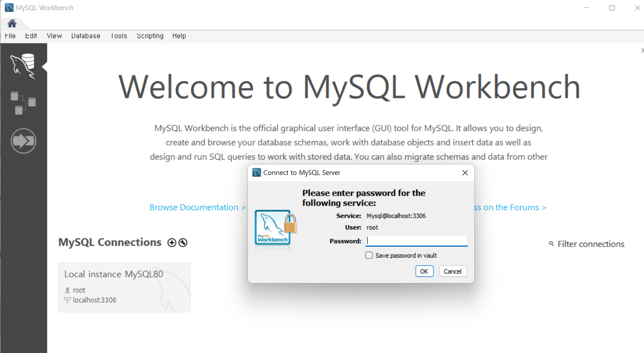
Task: Click the Filter connections search field
Action: click(591, 244)
